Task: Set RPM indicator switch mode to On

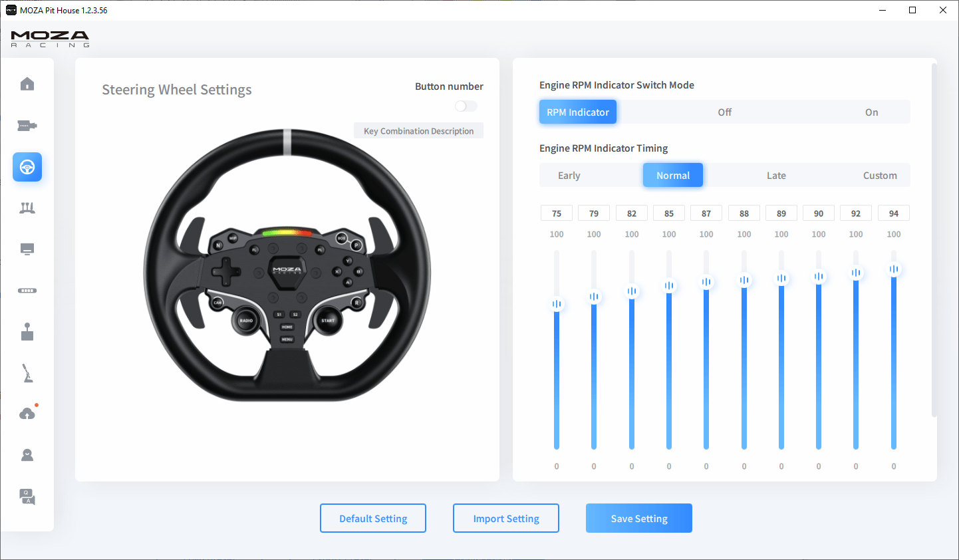Action: pyautogui.click(x=871, y=112)
